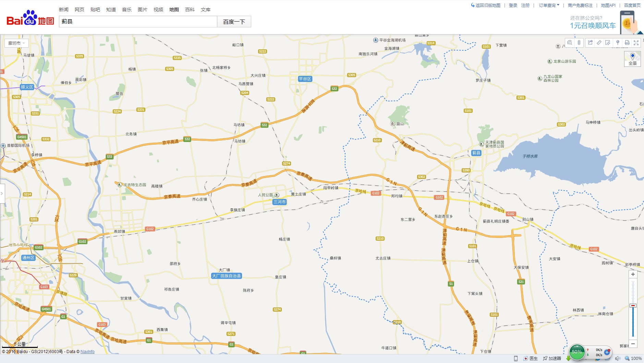Click the 盘山 scenic spot icon

[x=392, y=124]
